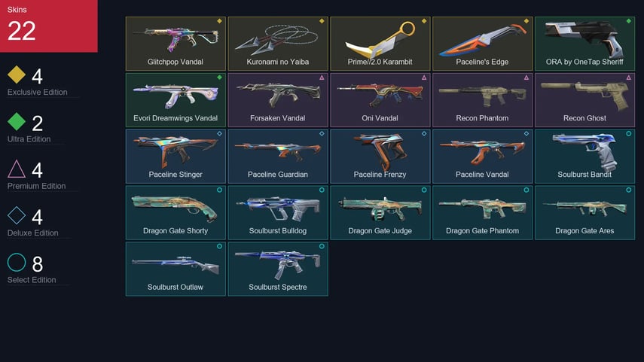The height and width of the screenshot is (362, 644).
Task: Select the Dragon Gate Ares card
Action: click(x=584, y=212)
